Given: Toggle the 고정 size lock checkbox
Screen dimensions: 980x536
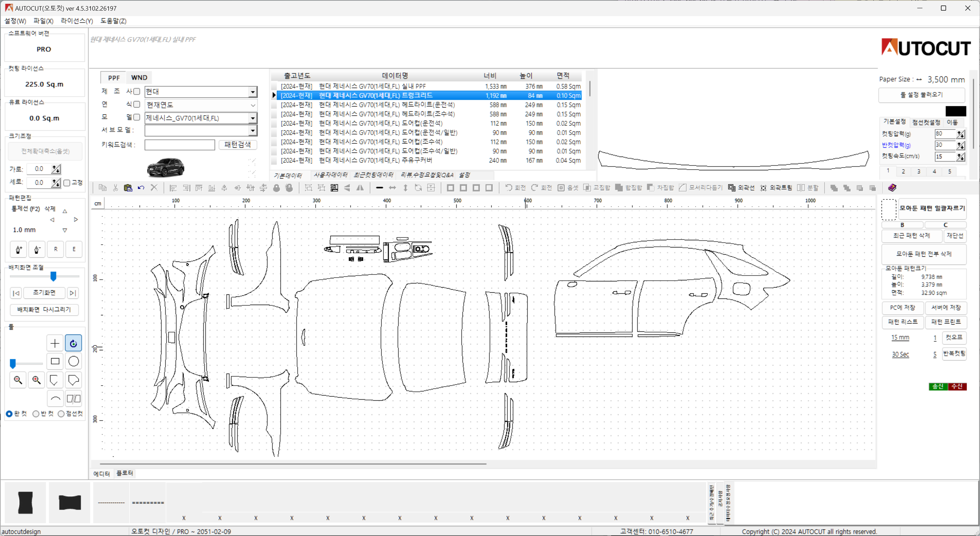Looking at the screenshot, I should (67, 183).
